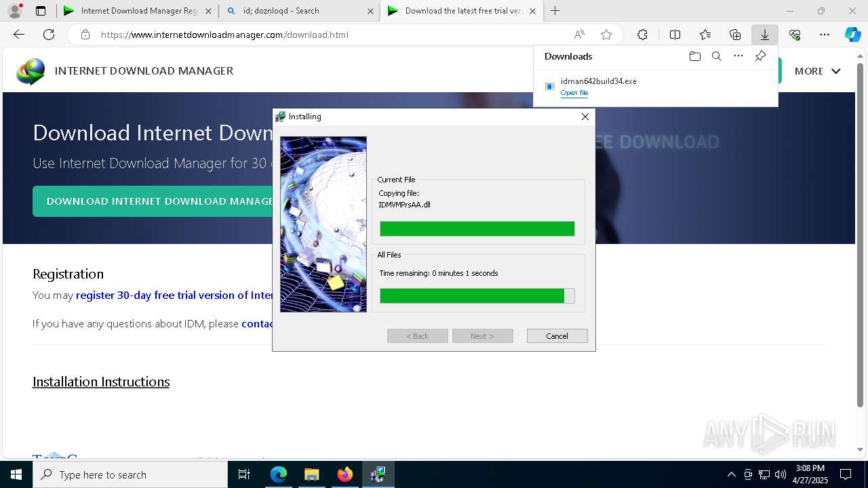Enable split screen view
Screen dimensions: 868x488
pos(675,35)
